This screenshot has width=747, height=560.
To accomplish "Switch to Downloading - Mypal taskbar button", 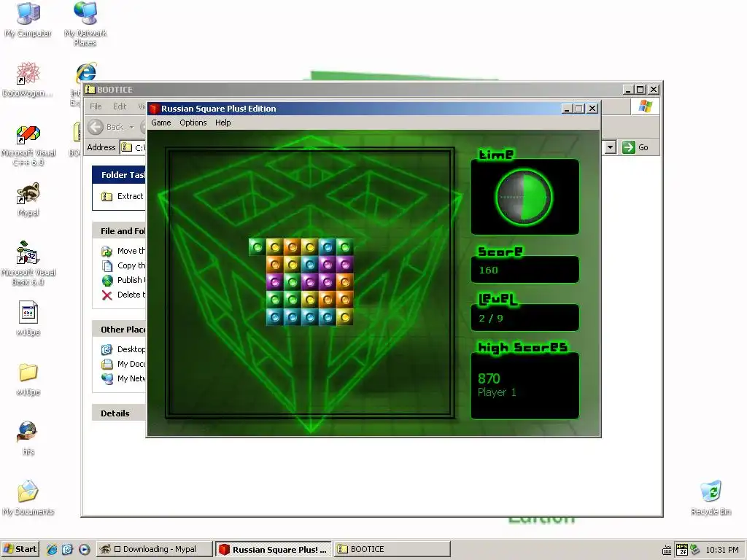I will (154, 549).
